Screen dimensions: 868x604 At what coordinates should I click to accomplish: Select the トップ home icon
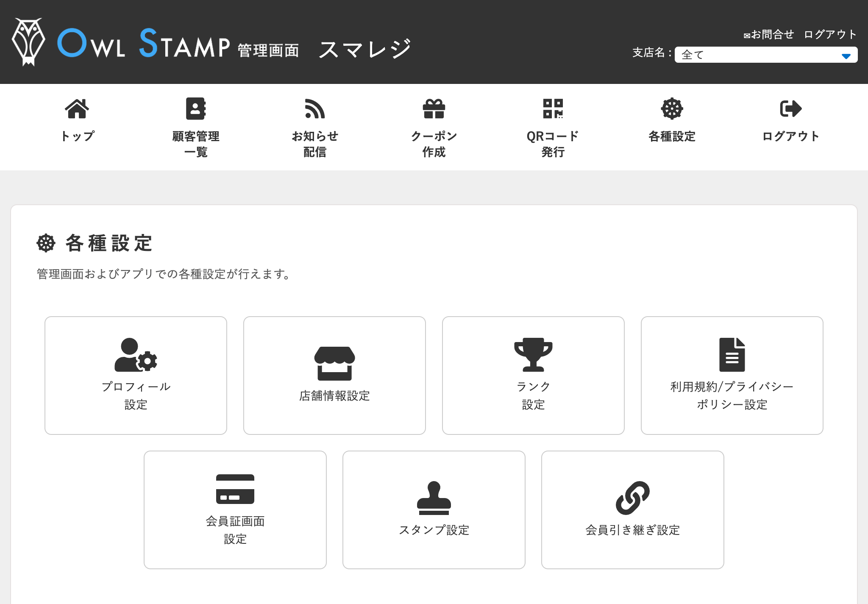click(77, 109)
